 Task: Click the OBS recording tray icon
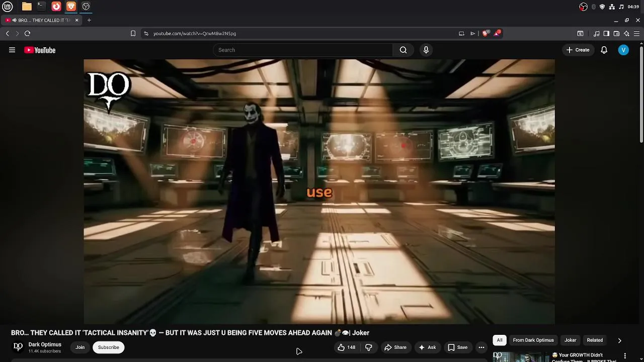[584, 7]
